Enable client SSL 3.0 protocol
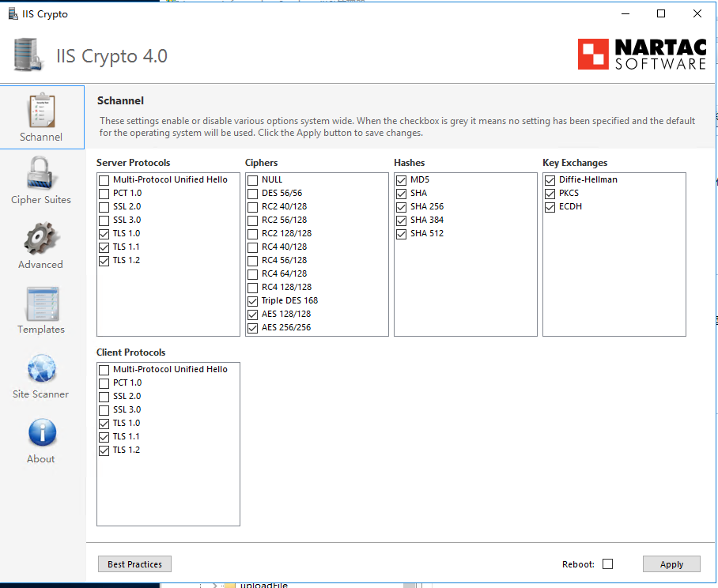The width and height of the screenshot is (718, 588). click(x=104, y=410)
